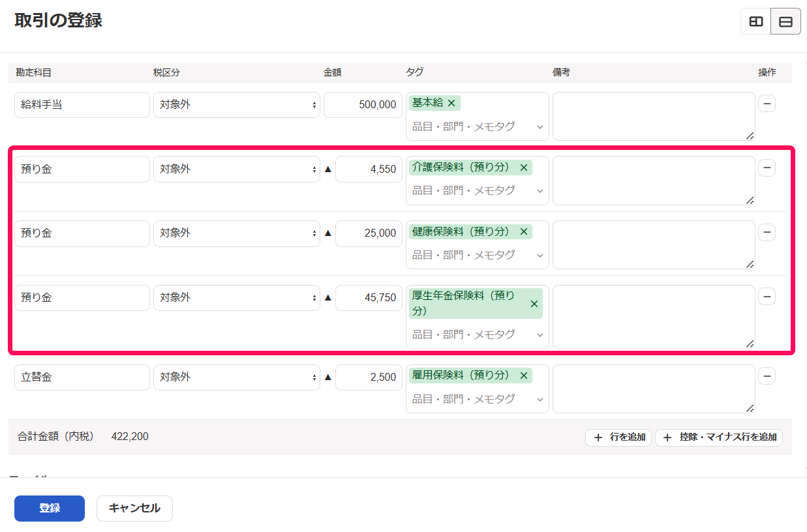Edit account field of 25,000 row
This screenshot has width=807, height=532.
[82, 233]
